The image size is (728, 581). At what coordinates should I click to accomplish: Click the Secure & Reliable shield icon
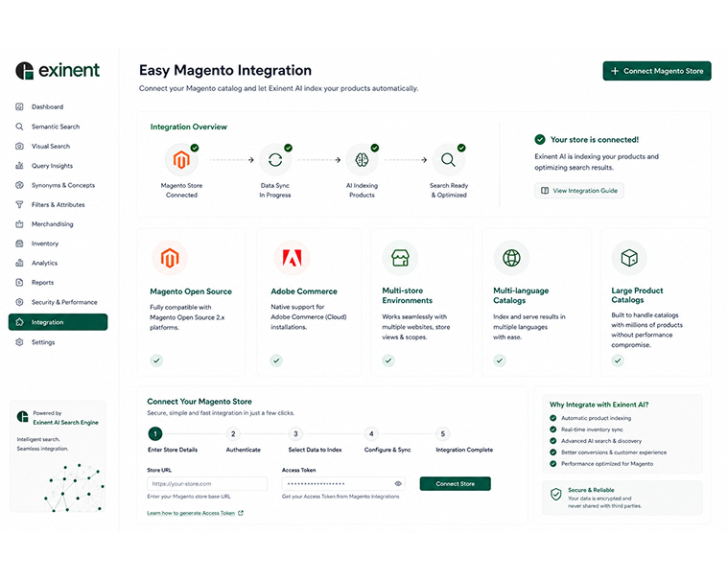[x=555, y=494]
